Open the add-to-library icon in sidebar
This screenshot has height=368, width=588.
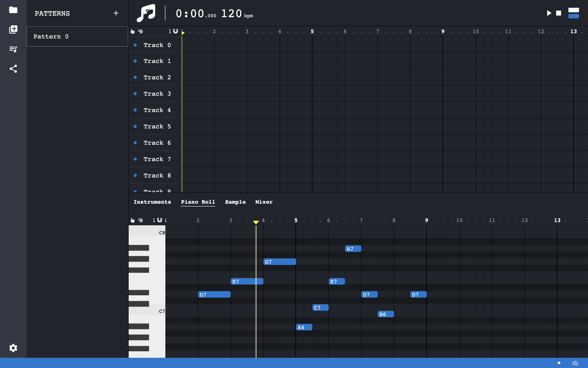tap(13, 29)
